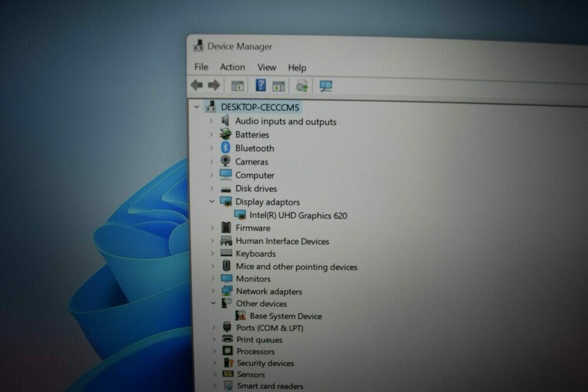Image resolution: width=588 pixels, height=392 pixels.
Task: Select the Ports (COM & LPT) label
Action: [270, 328]
